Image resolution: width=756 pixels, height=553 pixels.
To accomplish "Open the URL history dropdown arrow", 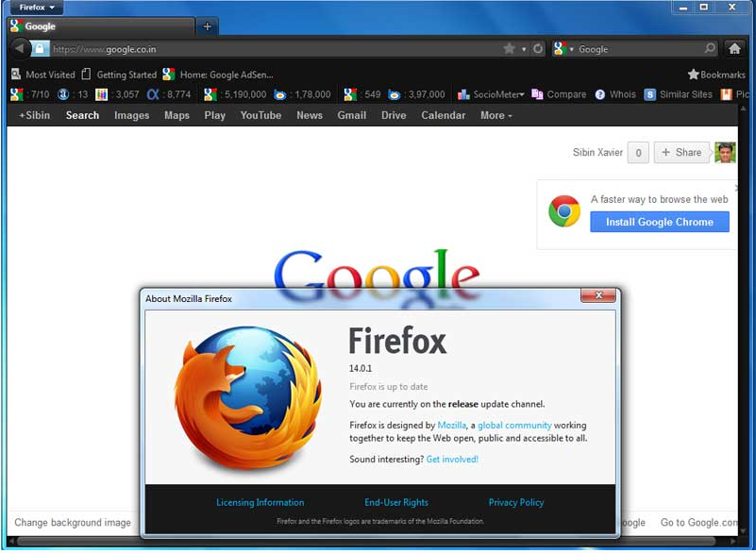I will pyautogui.click(x=524, y=49).
